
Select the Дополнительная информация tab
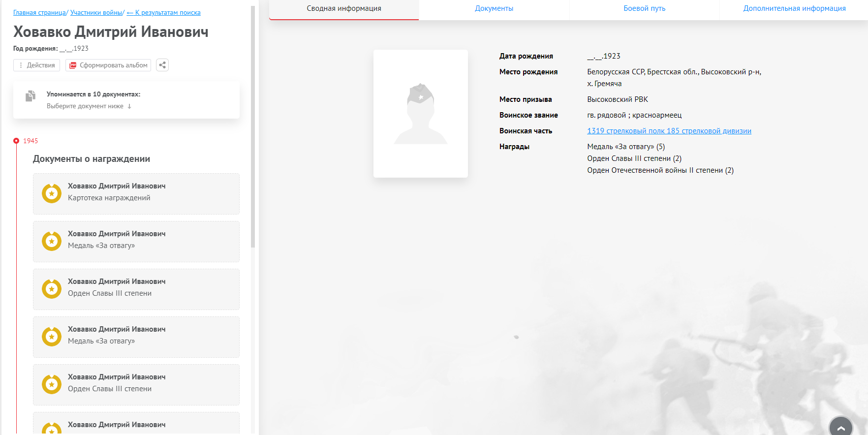pos(794,8)
